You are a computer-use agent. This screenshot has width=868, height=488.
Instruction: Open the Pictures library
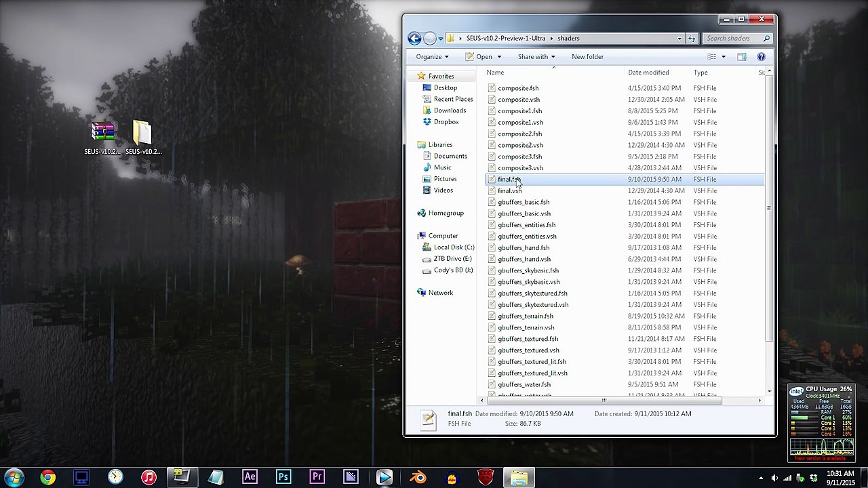tap(445, 179)
